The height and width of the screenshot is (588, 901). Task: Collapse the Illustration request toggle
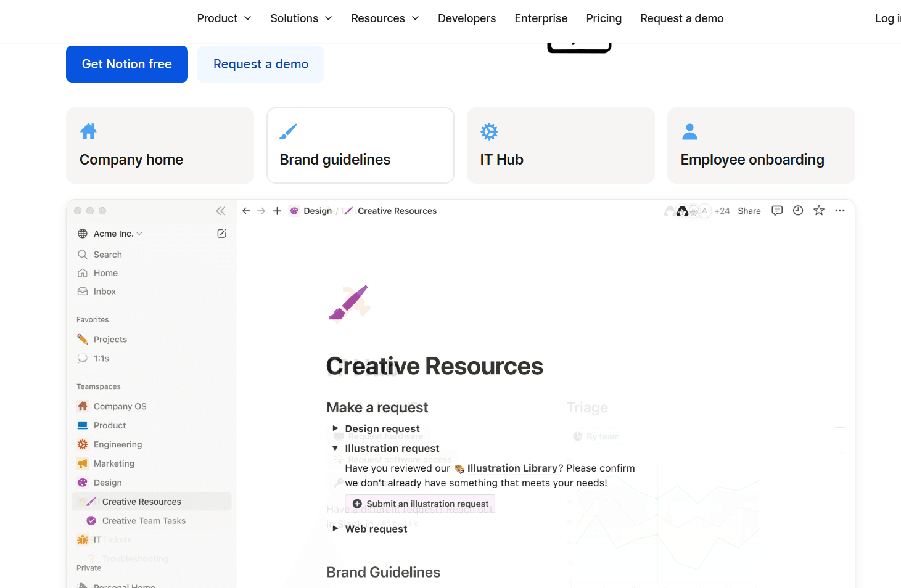pyautogui.click(x=335, y=448)
